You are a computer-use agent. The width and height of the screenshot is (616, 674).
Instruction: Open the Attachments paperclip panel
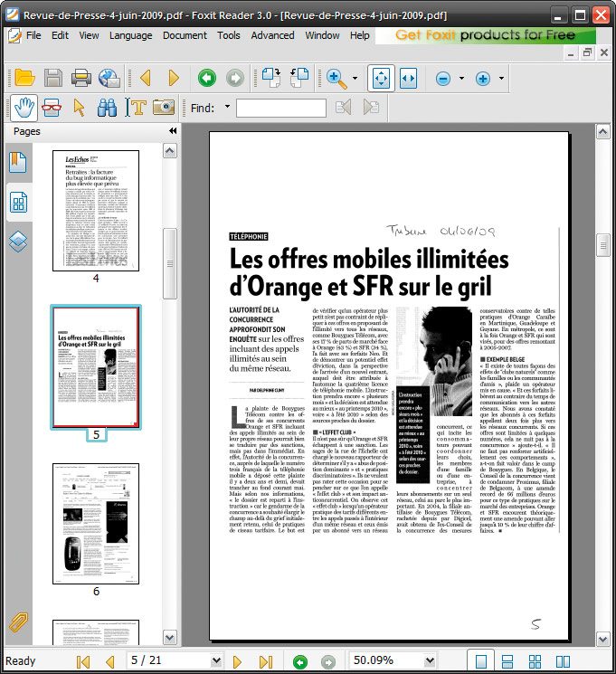[x=18, y=622]
